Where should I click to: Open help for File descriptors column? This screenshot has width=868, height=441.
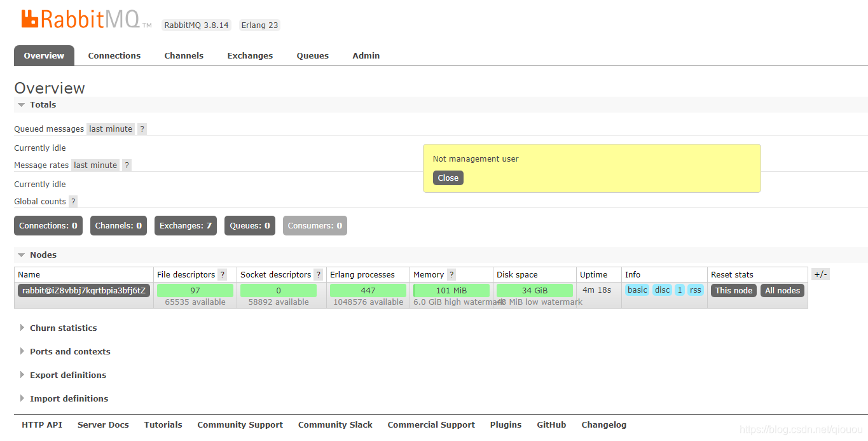[223, 275]
